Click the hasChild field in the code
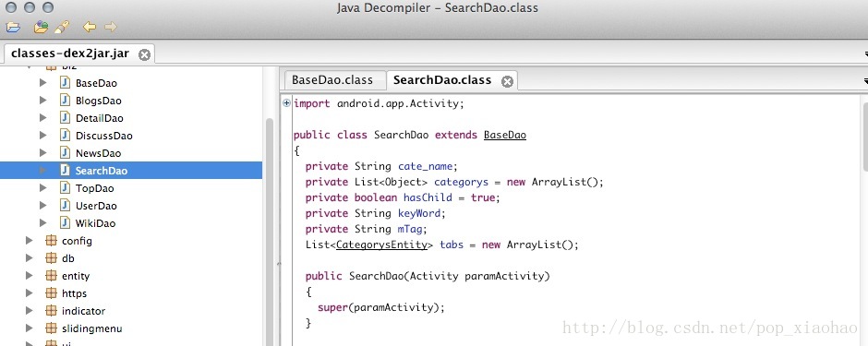Screen dimensions: 868x346 428,197
